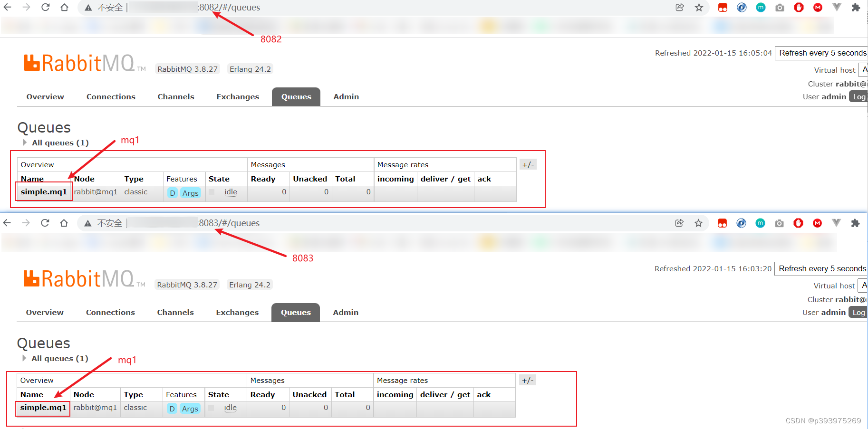Screen dimensions: 868x429
Task: Click the red shield extension icon in 8083 window
Action: (798, 223)
